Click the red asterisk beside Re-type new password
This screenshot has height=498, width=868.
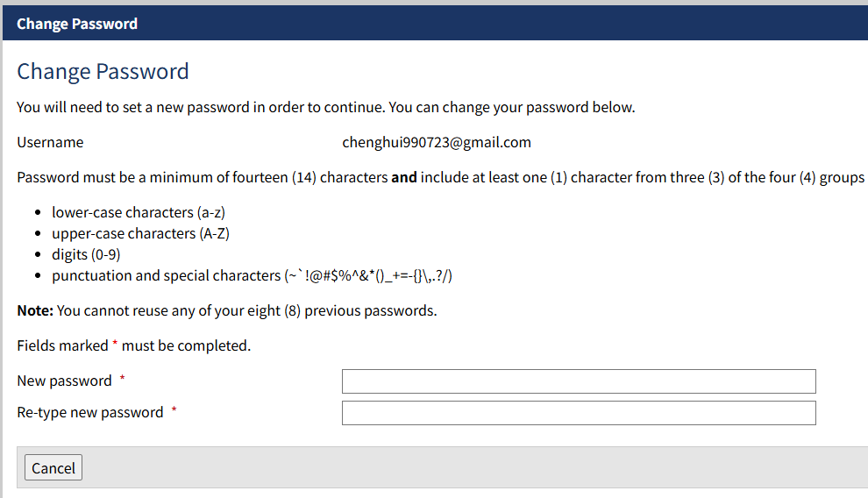click(x=174, y=410)
